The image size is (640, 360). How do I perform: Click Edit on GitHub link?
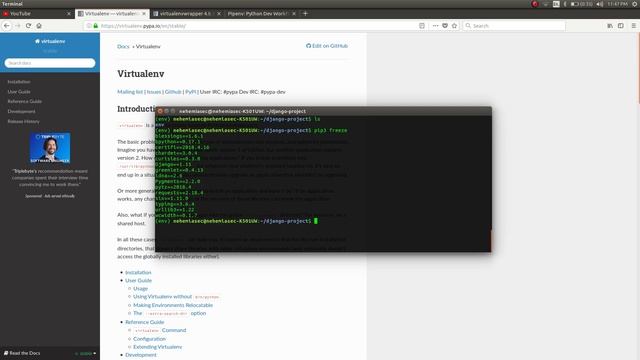(327, 46)
